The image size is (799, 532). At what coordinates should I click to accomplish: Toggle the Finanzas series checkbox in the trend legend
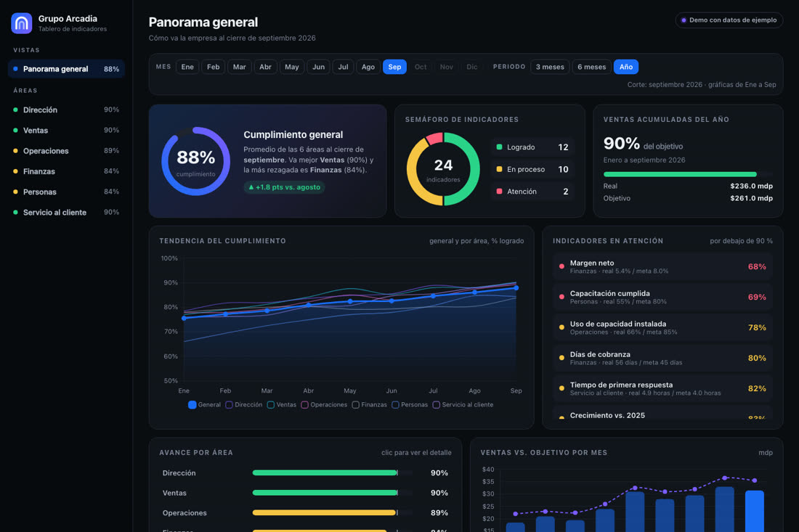point(356,405)
